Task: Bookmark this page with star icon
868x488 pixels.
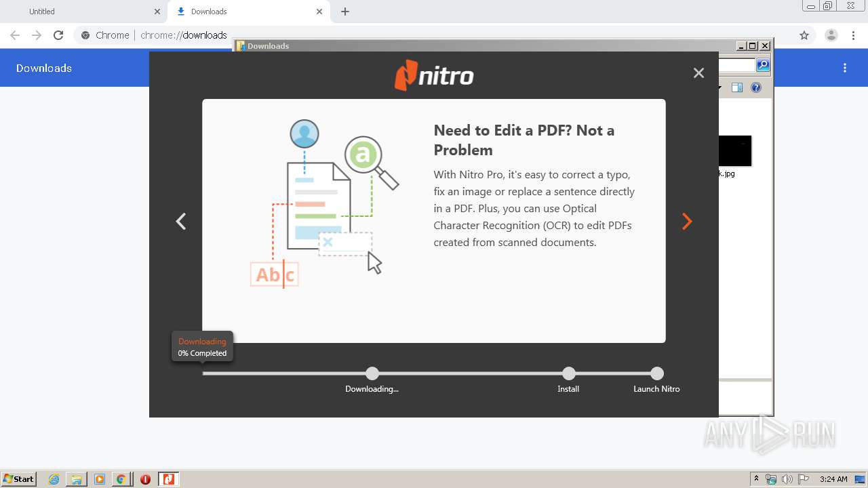Action: click(x=804, y=35)
